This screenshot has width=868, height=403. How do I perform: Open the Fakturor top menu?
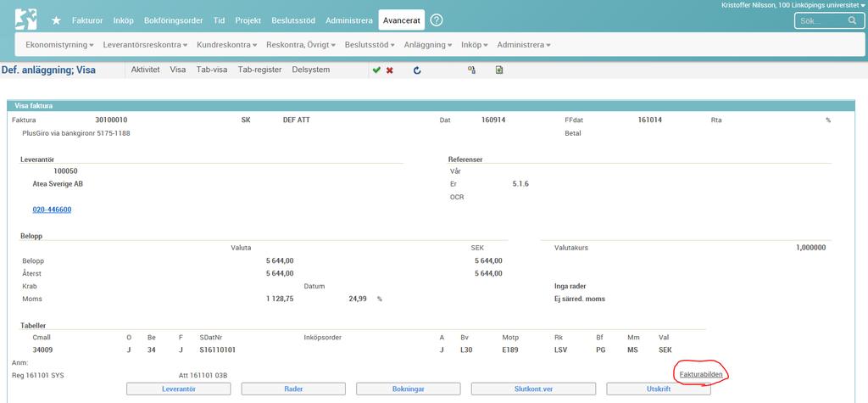coord(87,20)
